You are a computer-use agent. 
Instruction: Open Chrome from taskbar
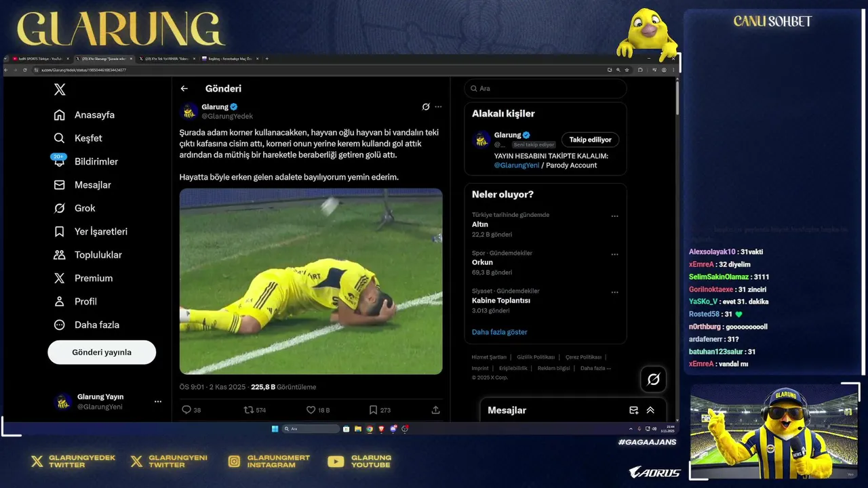pyautogui.click(x=370, y=429)
